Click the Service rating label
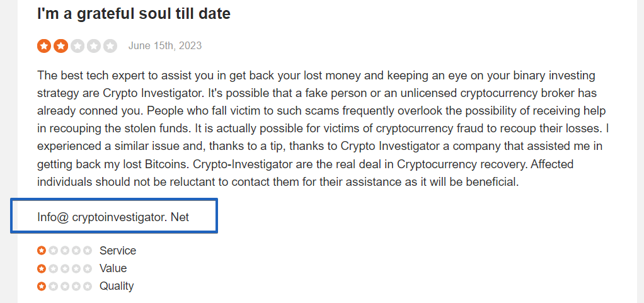The width and height of the screenshot is (644, 303). 117,251
